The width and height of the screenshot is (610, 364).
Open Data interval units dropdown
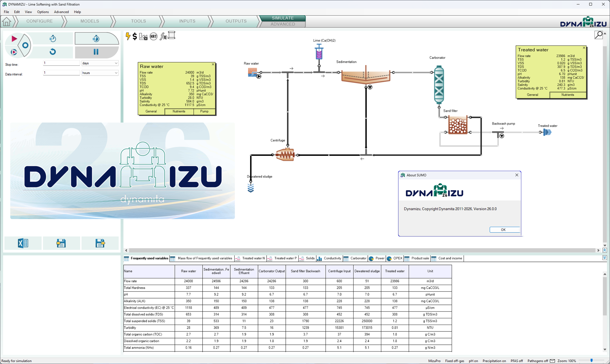[x=100, y=73]
